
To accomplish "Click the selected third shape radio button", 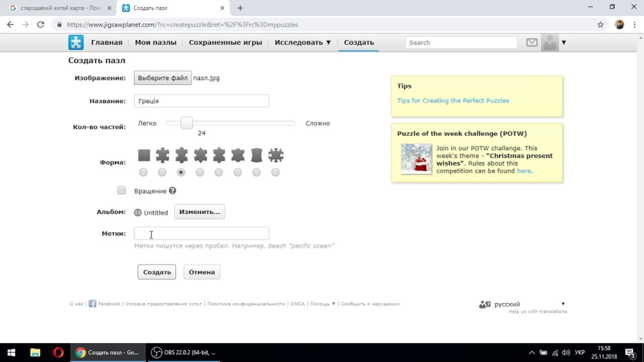I will (181, 172).
